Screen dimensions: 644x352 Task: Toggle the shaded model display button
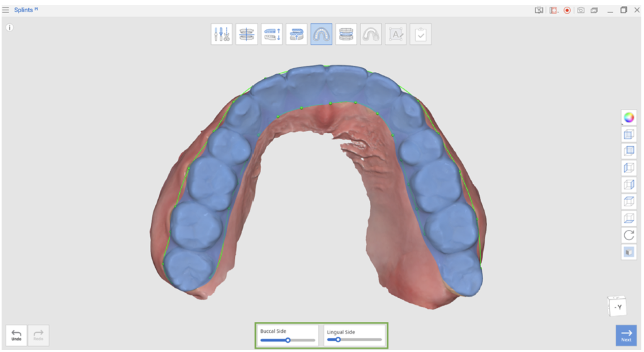point(629,252)
